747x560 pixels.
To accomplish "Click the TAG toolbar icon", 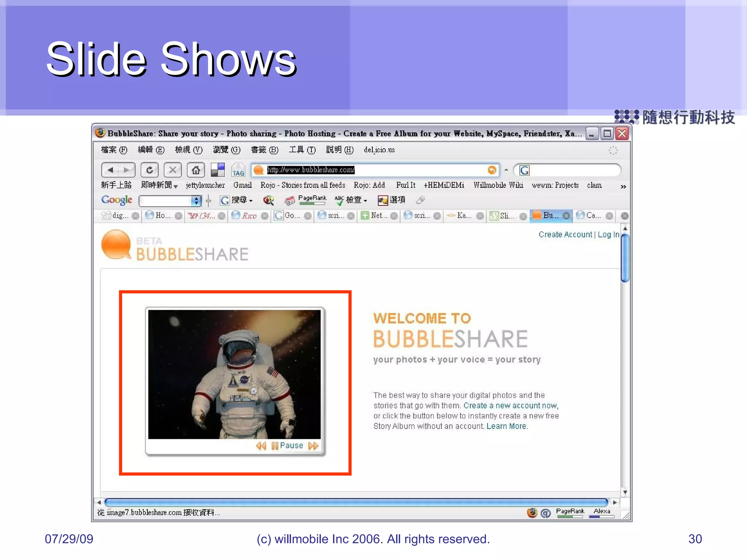I will [x=238, y=170].
